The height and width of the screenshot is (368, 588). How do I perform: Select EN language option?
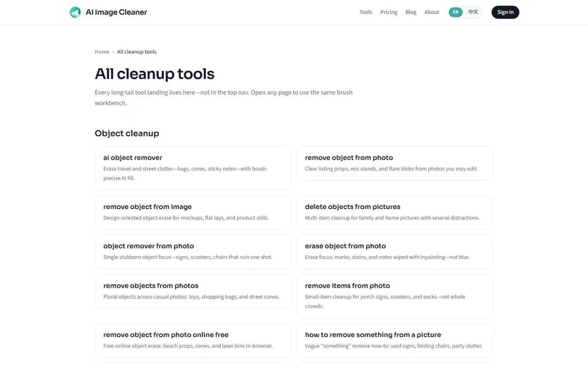point(456,12)
